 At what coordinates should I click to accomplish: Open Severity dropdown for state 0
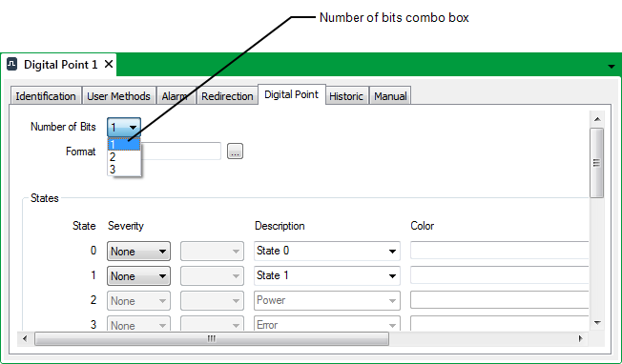point(138,252)
